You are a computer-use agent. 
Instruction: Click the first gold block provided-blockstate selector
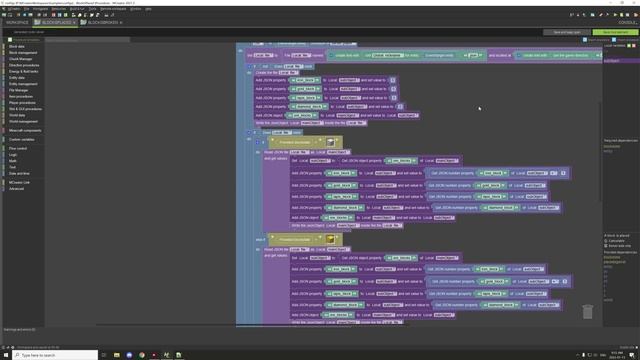pos(331,142)
